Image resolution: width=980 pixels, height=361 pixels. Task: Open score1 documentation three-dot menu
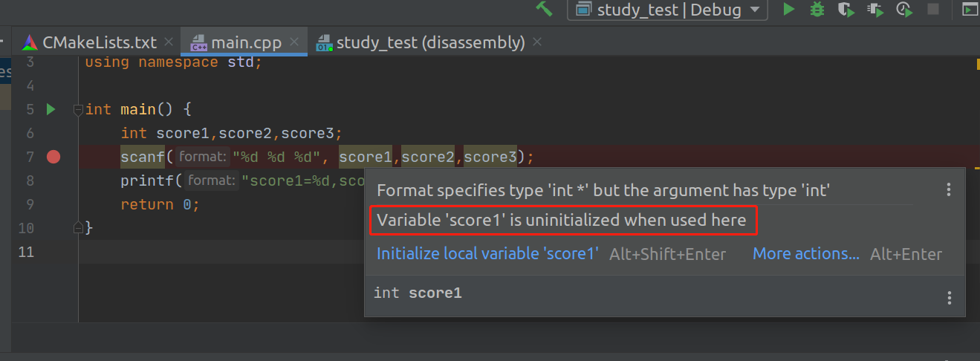pos(949,298)
